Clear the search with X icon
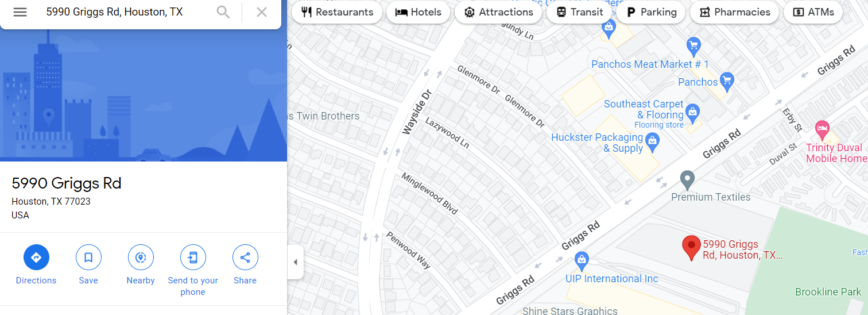868x315 pixels. tap(262, 12)
